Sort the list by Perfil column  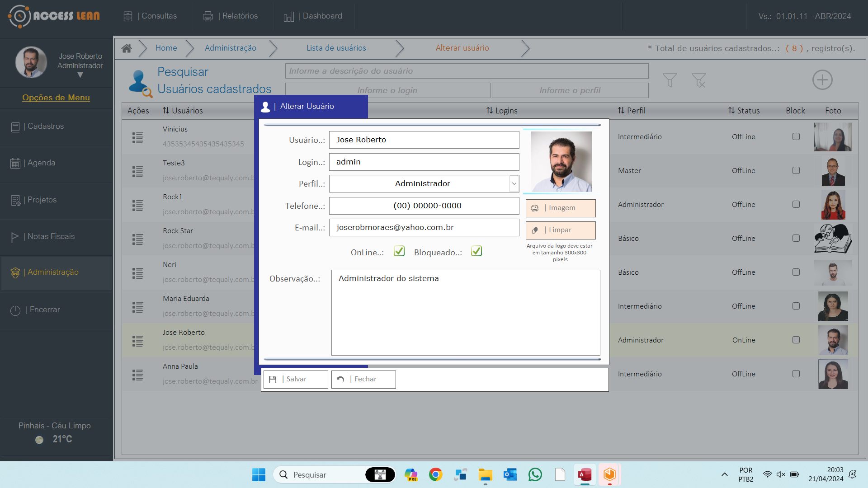631,111
